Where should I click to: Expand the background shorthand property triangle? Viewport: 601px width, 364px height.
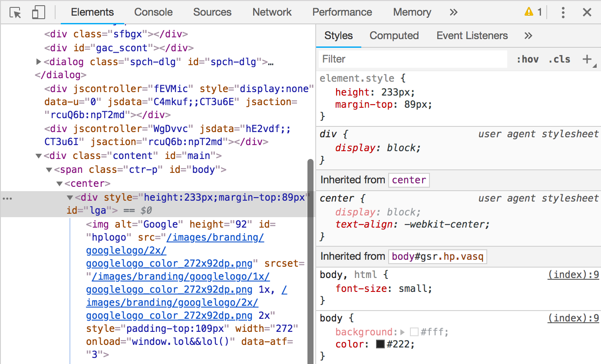pos(403,332)
